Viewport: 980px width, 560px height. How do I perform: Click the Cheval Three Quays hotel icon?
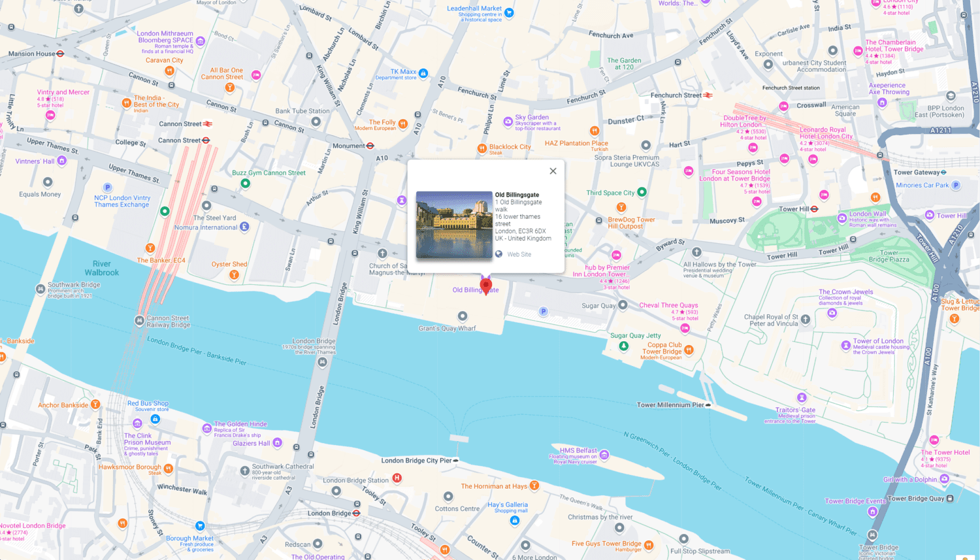685,328
